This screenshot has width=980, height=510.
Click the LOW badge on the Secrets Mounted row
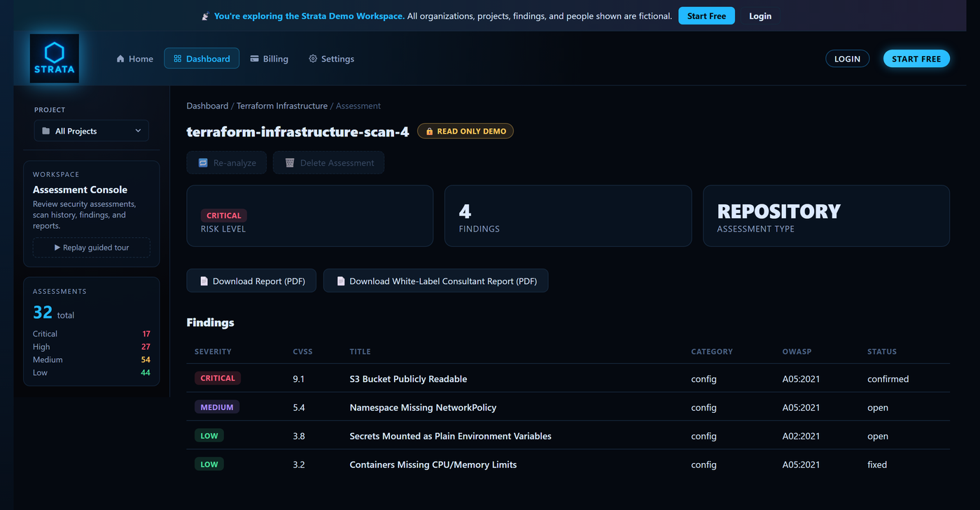coord(209,435)
